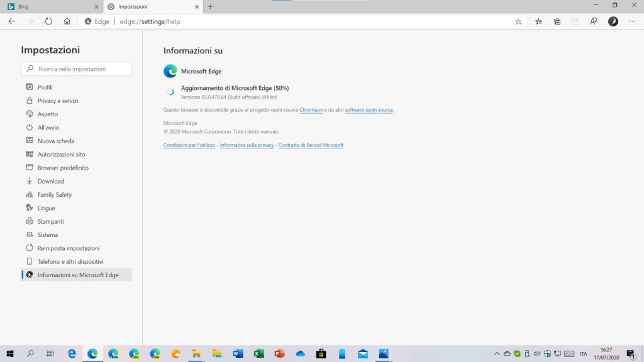This screenshot has width=644, height=362.
Task: Click the send feedback icon
Action: (x=594, y=21)
